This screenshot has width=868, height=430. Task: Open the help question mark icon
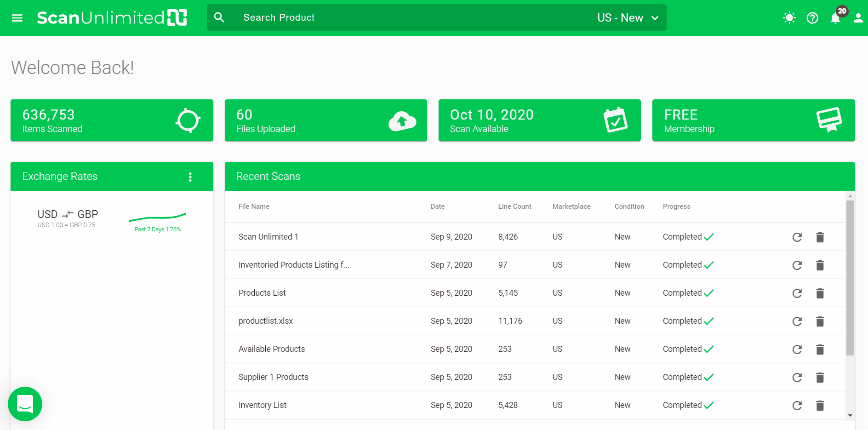coord(812,18)
